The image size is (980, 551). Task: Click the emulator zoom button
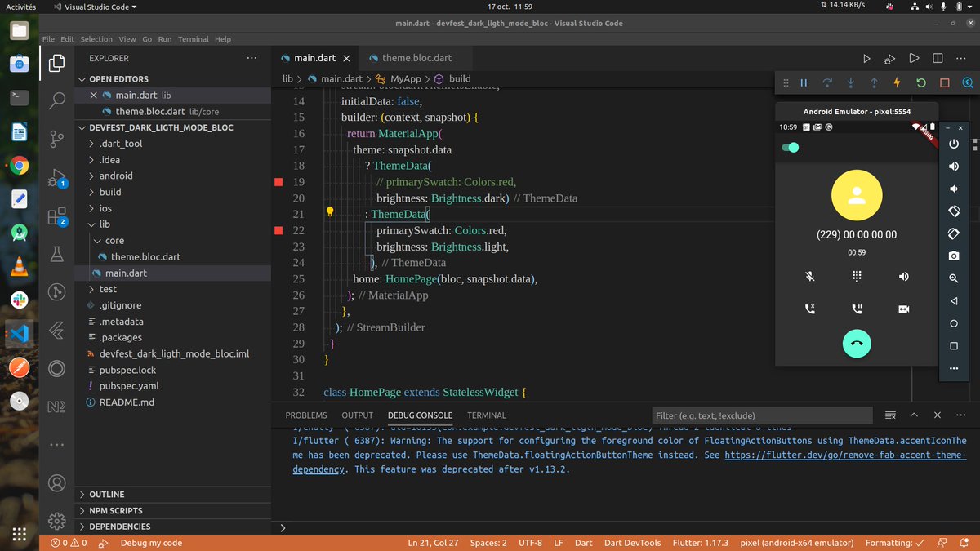tap(953, 278)
